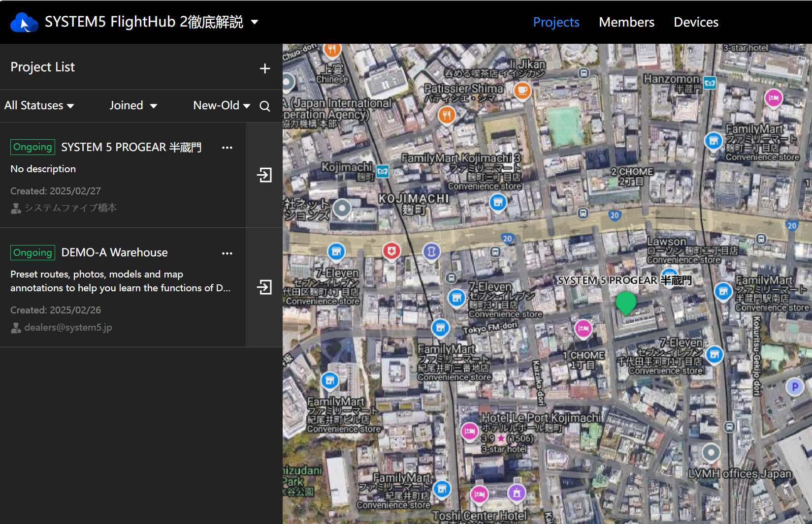
Task: Click the Toshi Center Hotel pink marker
Action: [x=479, y=494]
